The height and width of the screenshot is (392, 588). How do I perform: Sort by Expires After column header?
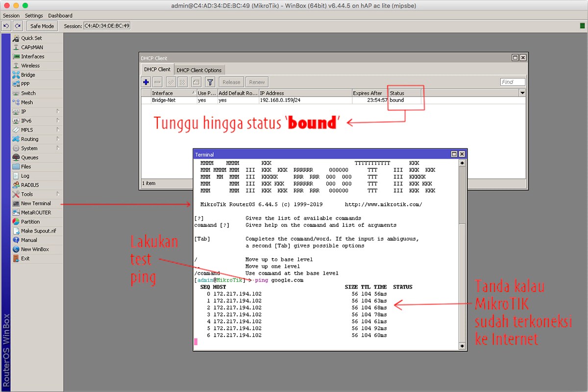click(370, 93)
